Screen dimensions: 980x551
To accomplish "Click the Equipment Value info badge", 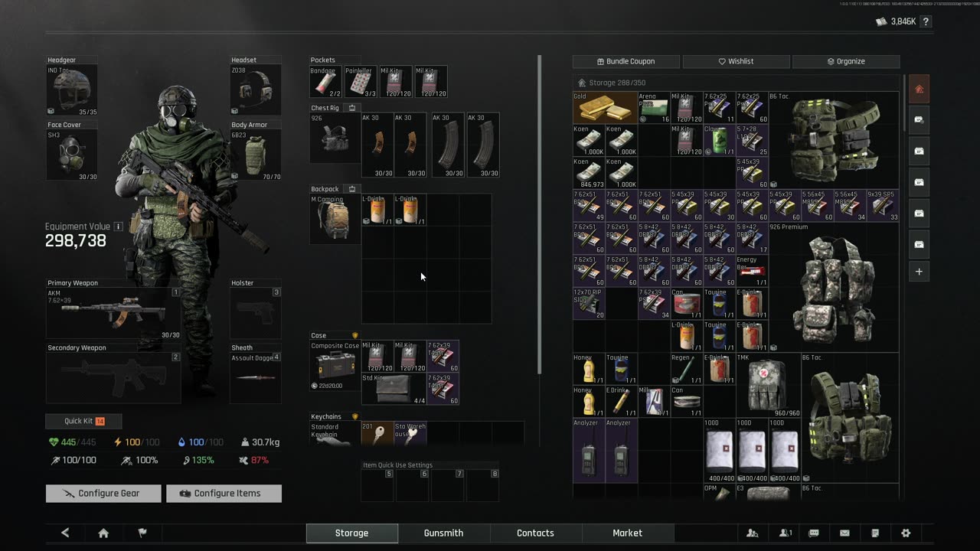I will pos(118,227).
